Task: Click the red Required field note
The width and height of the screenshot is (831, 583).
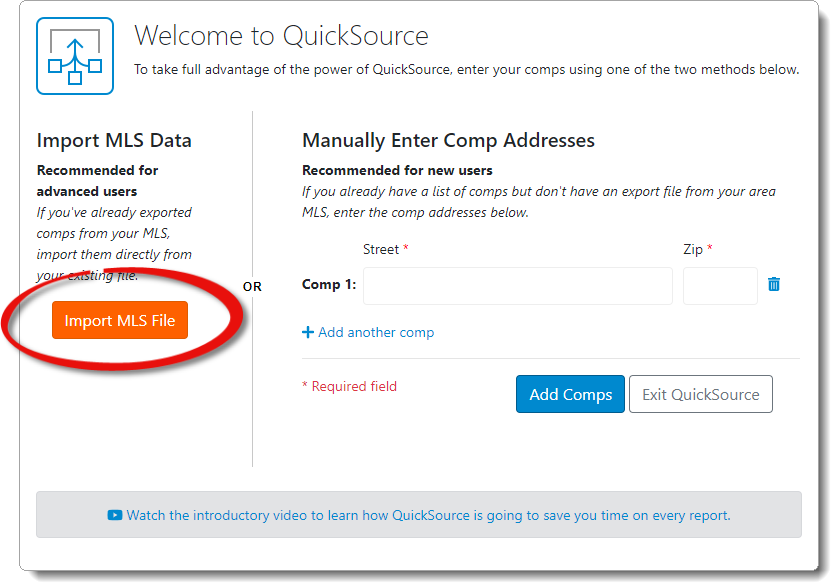Action: point(349,386)
